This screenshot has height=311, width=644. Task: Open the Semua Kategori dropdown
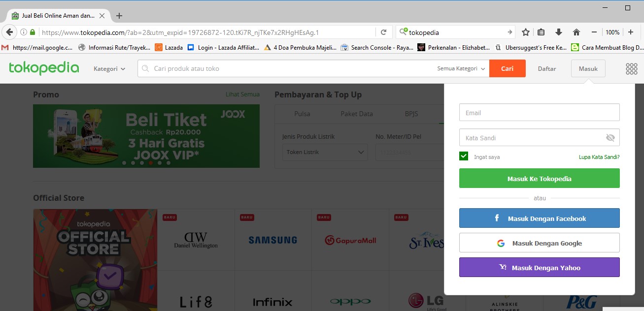[461, 69]
